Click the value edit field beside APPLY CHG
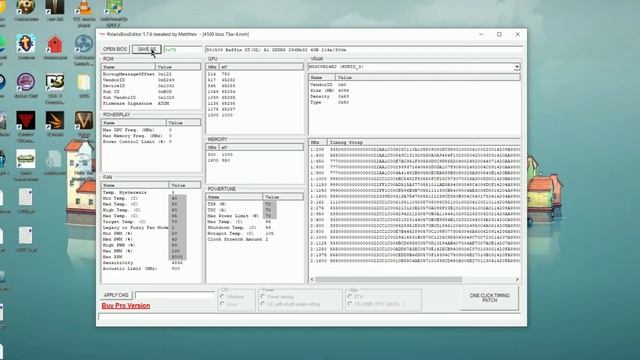 [x=175, y=295]
